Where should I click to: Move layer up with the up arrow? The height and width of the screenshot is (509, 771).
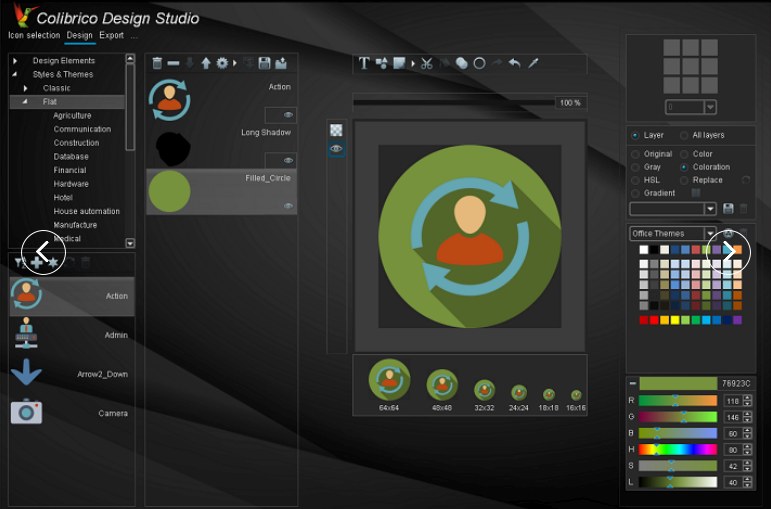tap(206, 63)
